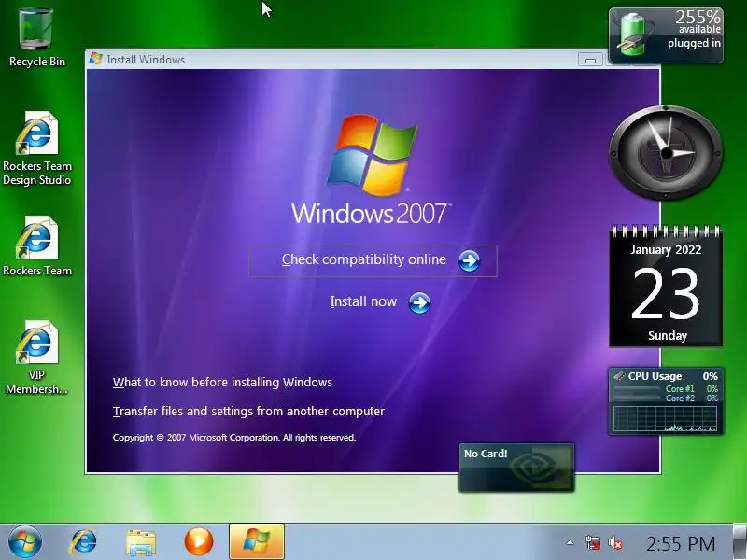The image size is (747, 560).
Task: Click the blue arrow next to Install now
Action: tap(419, 302)
